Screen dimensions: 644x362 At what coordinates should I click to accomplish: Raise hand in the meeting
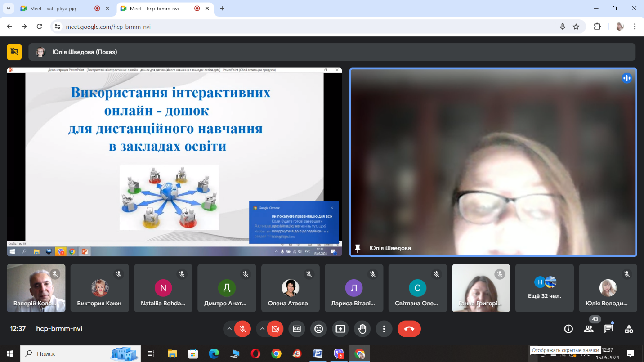(362, 329)
